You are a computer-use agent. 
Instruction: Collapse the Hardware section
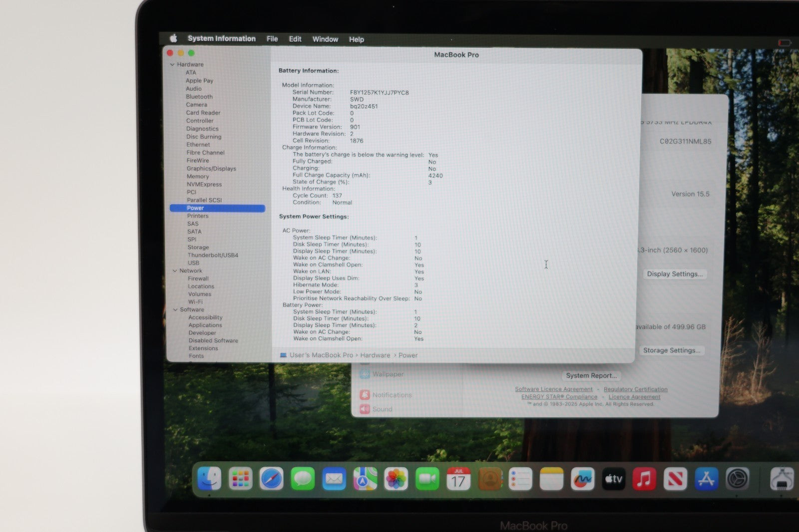tap(172, 64)
